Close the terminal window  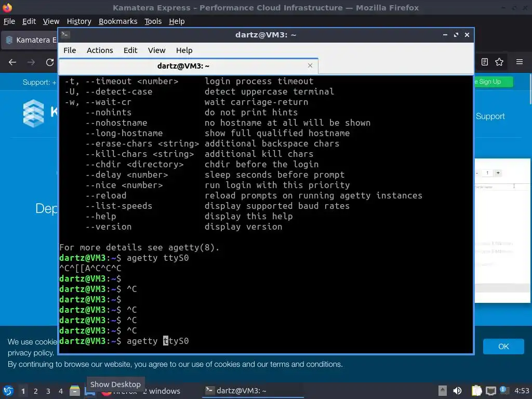(467, 35)
